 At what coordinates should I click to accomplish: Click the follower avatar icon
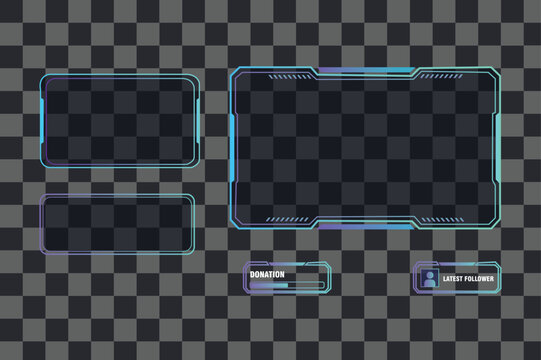point(430,278)
